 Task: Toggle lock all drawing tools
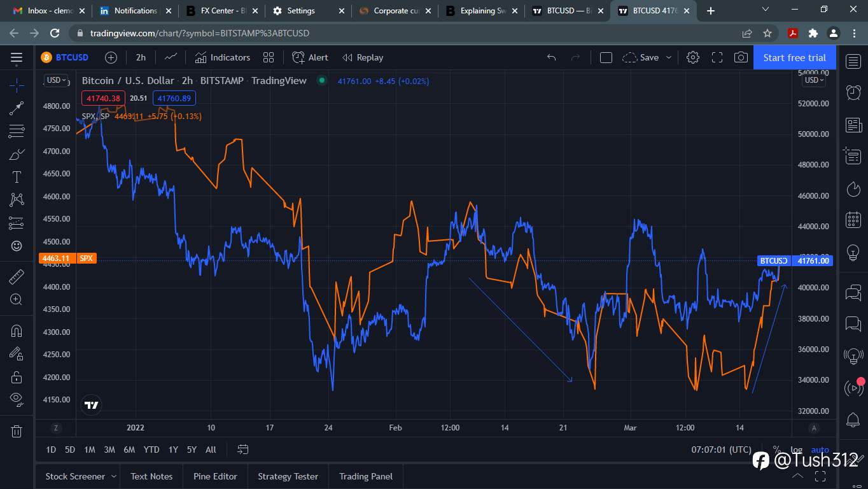point(17,377)
